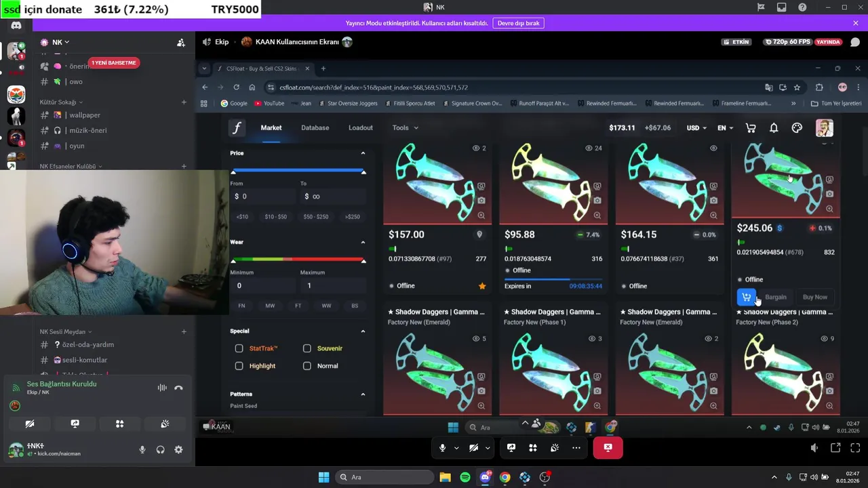Adjust the Price range slider track
This screenshot has width=868, height=488.
pyautogui.click(x=298, y=171)
